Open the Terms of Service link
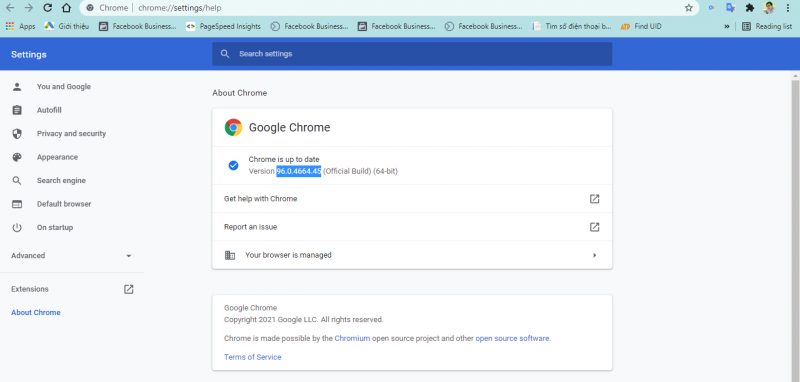The width and height of the screenshot is (800, 382). [x=253, y=357]
